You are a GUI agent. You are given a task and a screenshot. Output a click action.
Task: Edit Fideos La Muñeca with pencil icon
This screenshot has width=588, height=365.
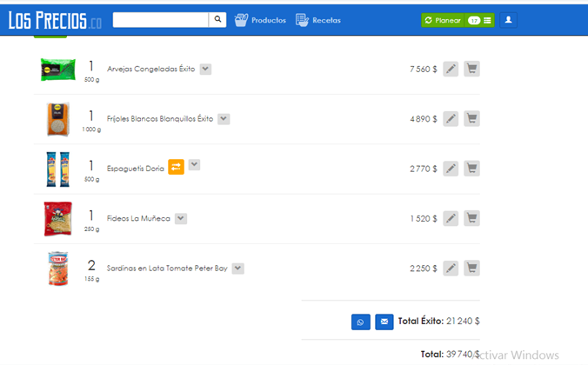click(451, 218)
